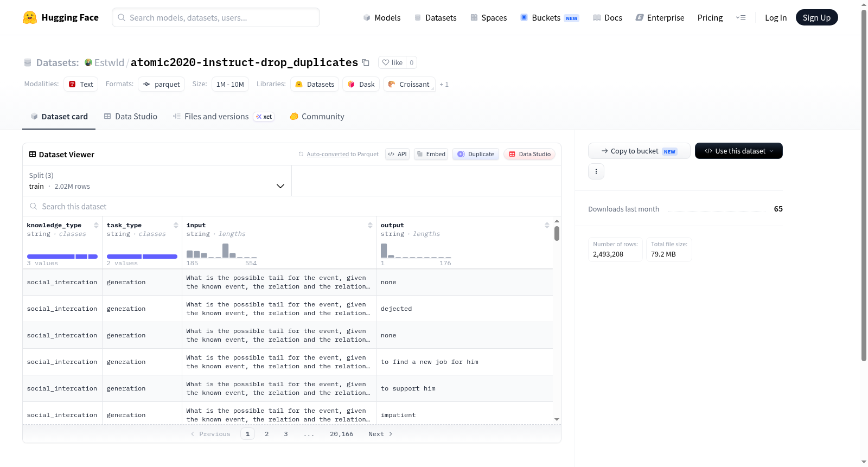868x467 pixels.
Task: Click the Log In link
Action: pos(776,18)
